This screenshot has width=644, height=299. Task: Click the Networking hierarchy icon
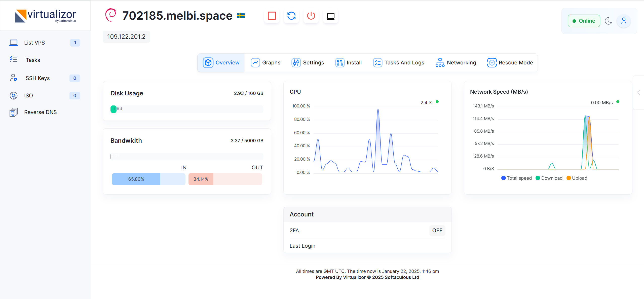tap(440, 63)
